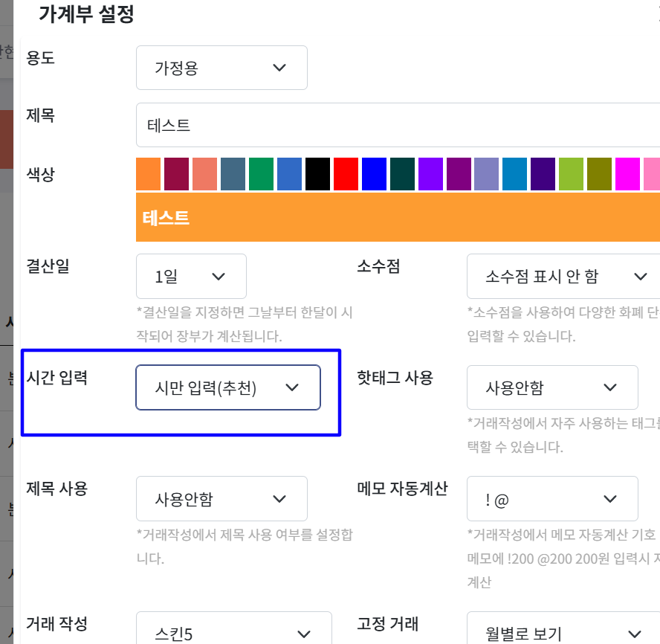Choose the lime green color swatch
The image size is (660, 644).
(x=572, y=173)
